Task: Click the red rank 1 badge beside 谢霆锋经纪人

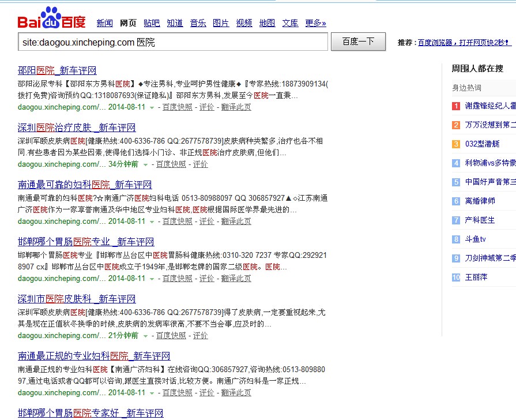Action: coord(455,106)
